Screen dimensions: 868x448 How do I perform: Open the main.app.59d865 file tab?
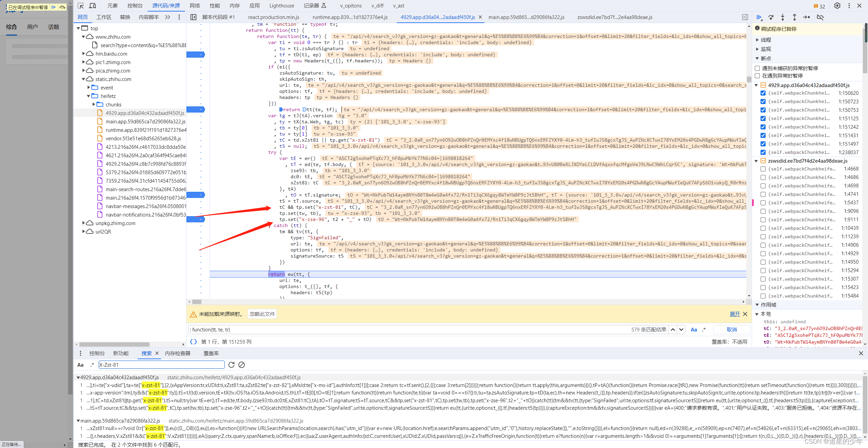tap(526, 17)
